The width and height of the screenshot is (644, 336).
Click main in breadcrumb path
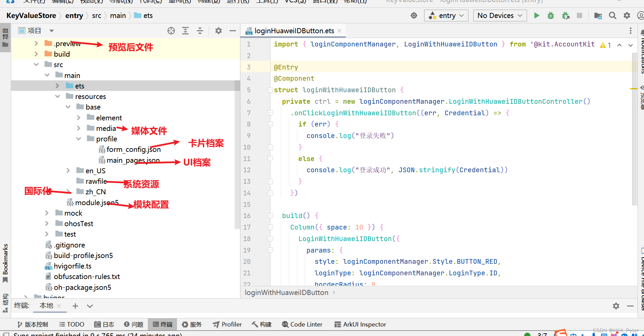tap(118, 16)
